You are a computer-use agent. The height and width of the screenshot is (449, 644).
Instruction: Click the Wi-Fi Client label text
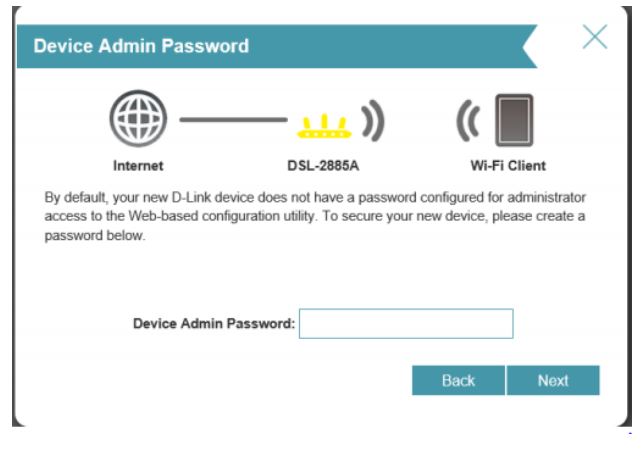click(508, 166)
